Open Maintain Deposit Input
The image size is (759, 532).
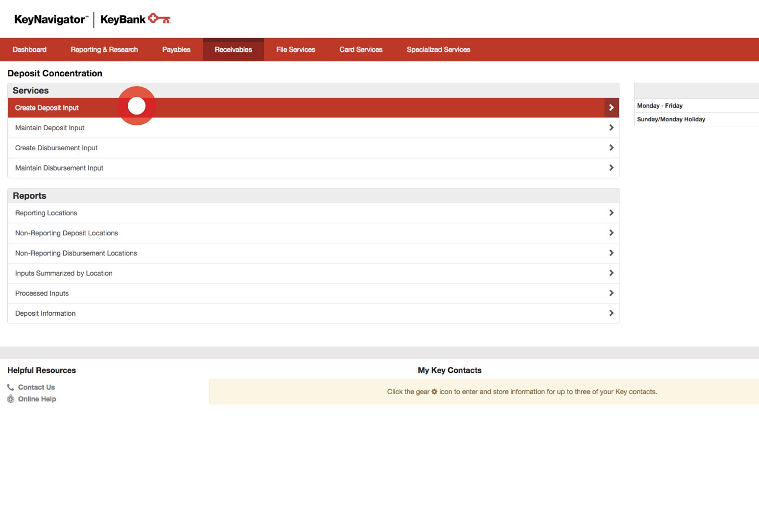(50, 127)
